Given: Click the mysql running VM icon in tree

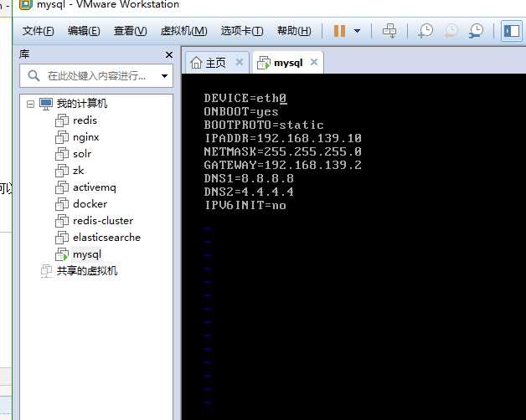Looking at the screenshot, I should (62, 254).
